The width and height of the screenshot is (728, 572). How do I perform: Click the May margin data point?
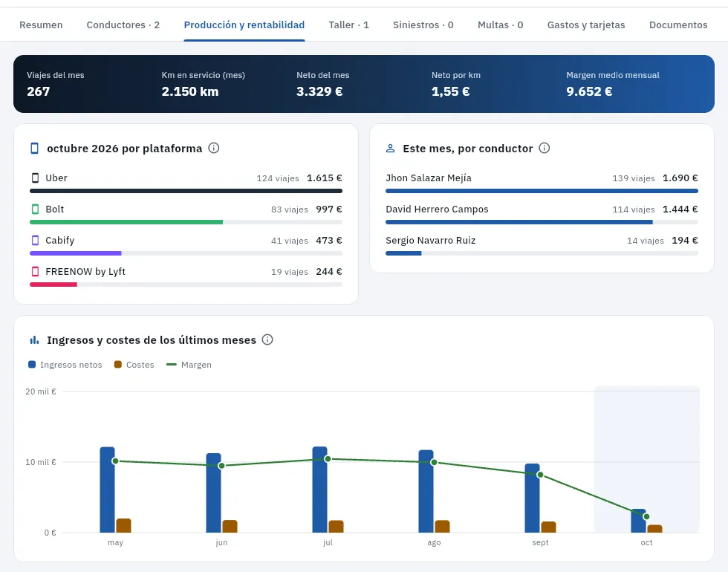[x=116, y=461]
